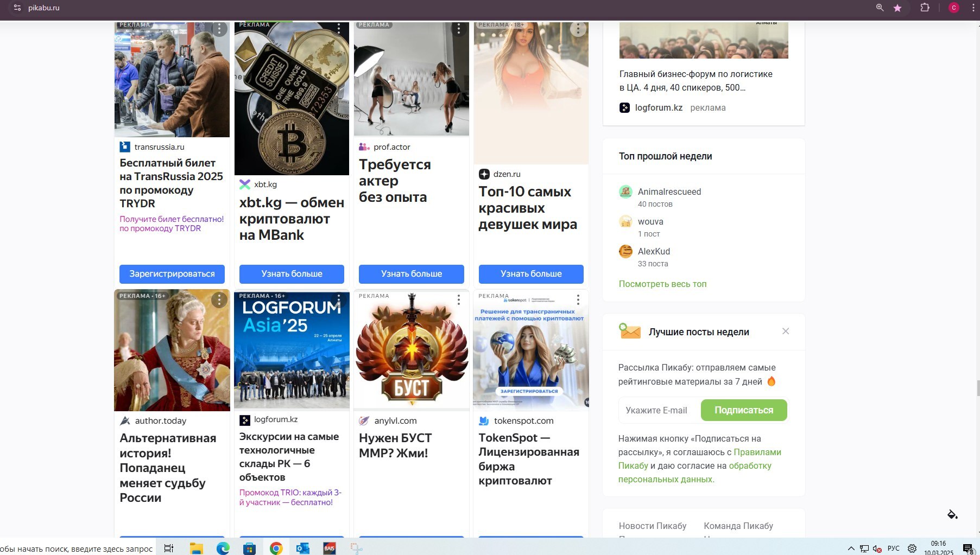980x555 pixels.
Task: Close the Лучшие посты недели panel
Action: tap(786, 331)
